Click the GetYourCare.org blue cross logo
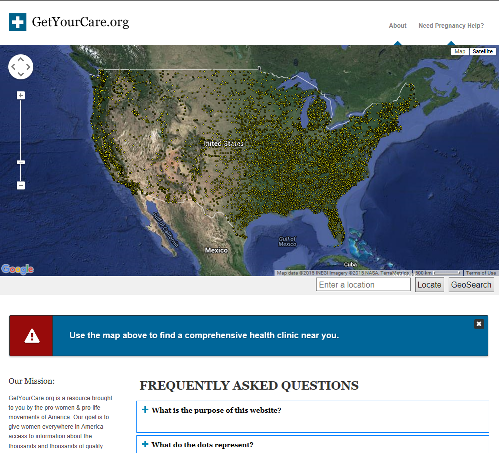The image size is (499, 453). 17,22
